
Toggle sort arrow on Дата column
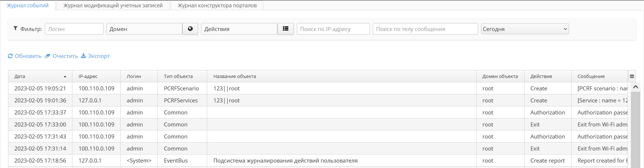pos(65,77)
